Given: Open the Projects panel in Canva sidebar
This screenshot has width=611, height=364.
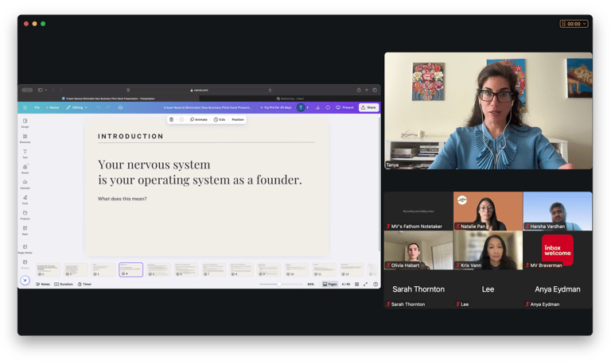Looking at the screenshot, I should point(25,215).
